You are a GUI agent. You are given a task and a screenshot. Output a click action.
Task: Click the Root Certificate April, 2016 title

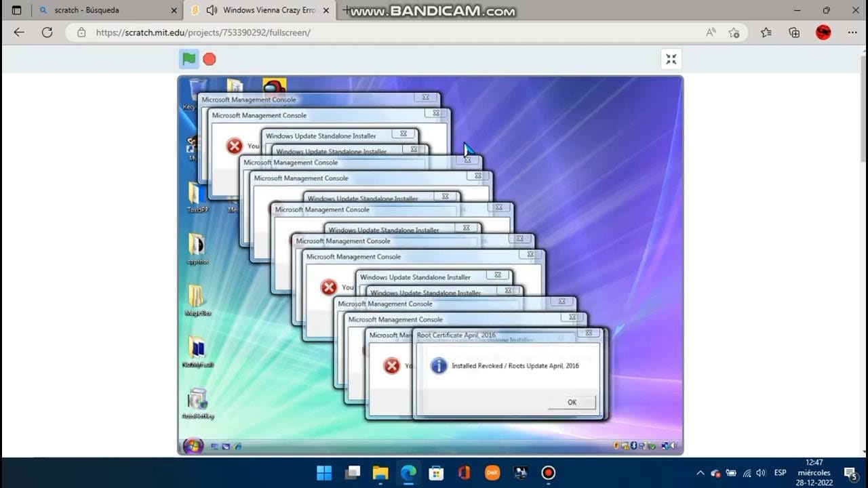[x=456, y=335]
